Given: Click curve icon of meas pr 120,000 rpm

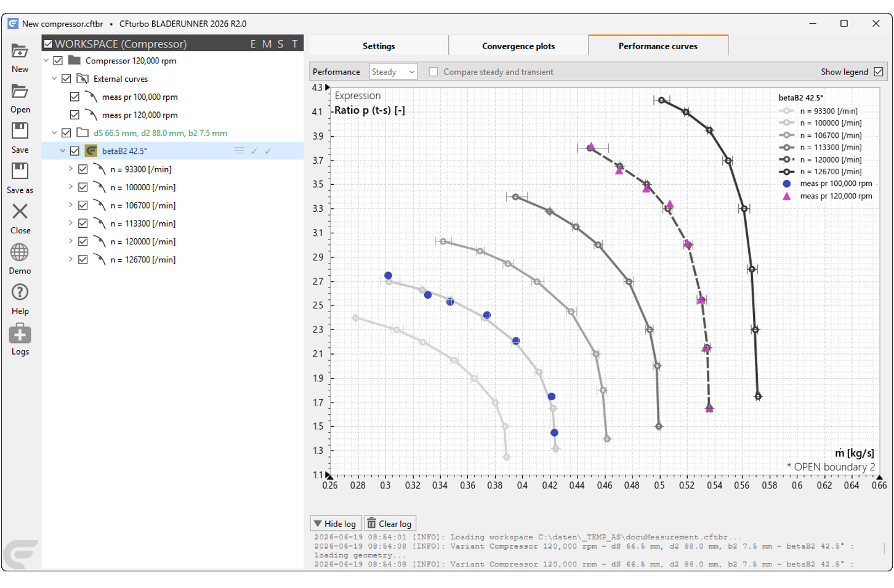Looking at the screenshot, I should (x=91, y=115).
